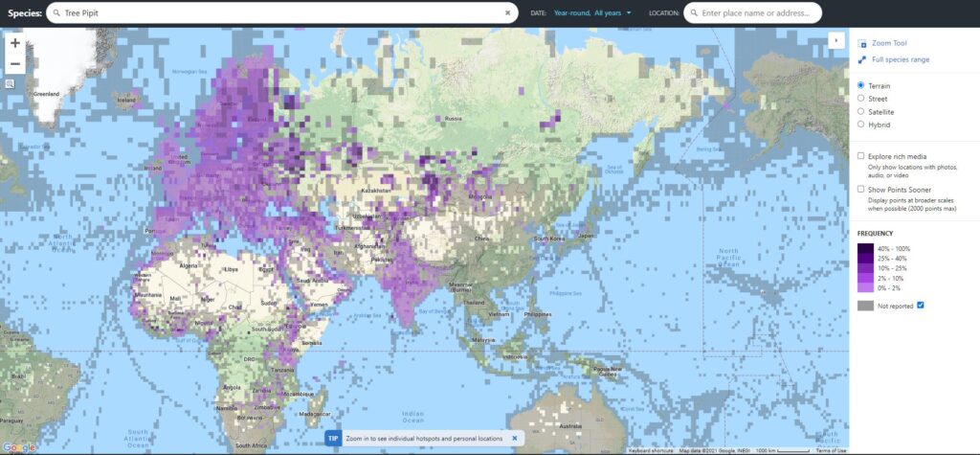Collapse the right sidebar with arrow button
Image resolution: width=980 pixels, height=455 pixels.
837,40
